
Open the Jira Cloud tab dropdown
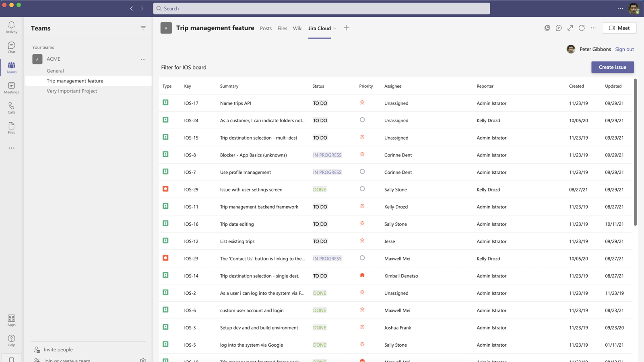[334, 29]
